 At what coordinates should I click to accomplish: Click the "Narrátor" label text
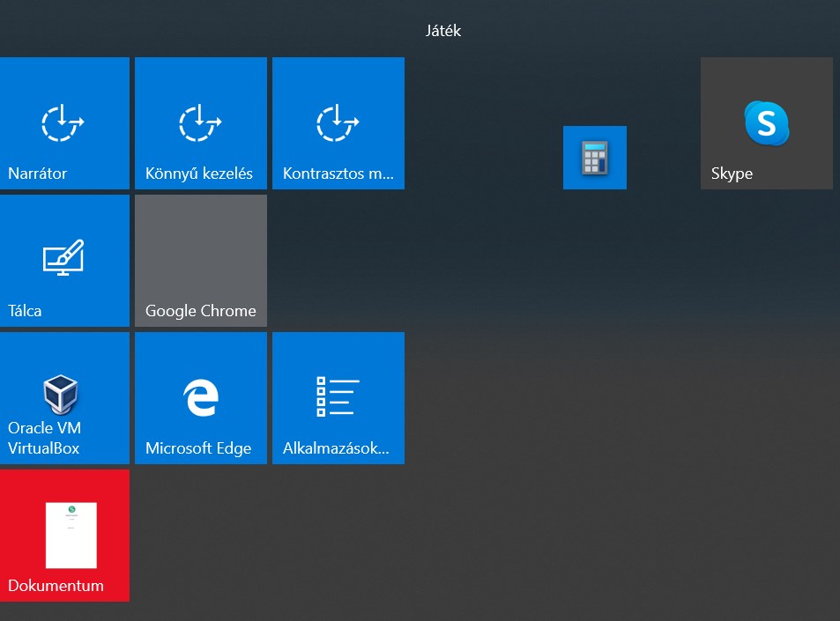37,174
